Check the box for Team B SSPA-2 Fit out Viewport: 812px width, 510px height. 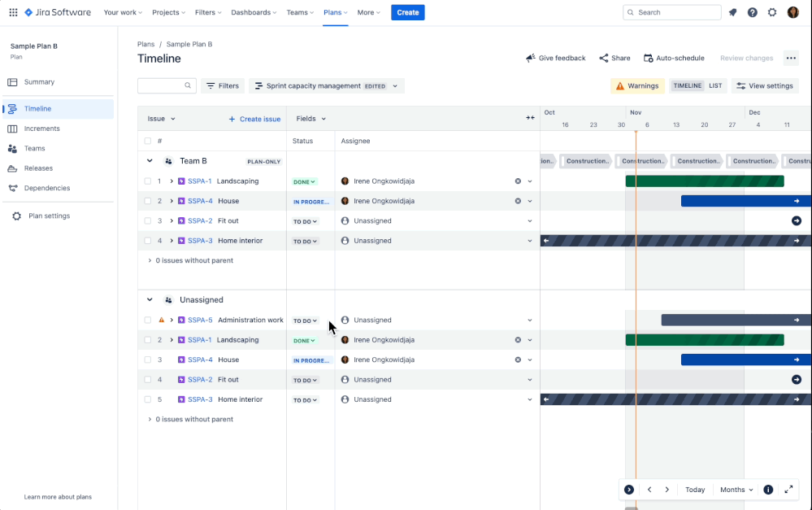pos(148,220)
